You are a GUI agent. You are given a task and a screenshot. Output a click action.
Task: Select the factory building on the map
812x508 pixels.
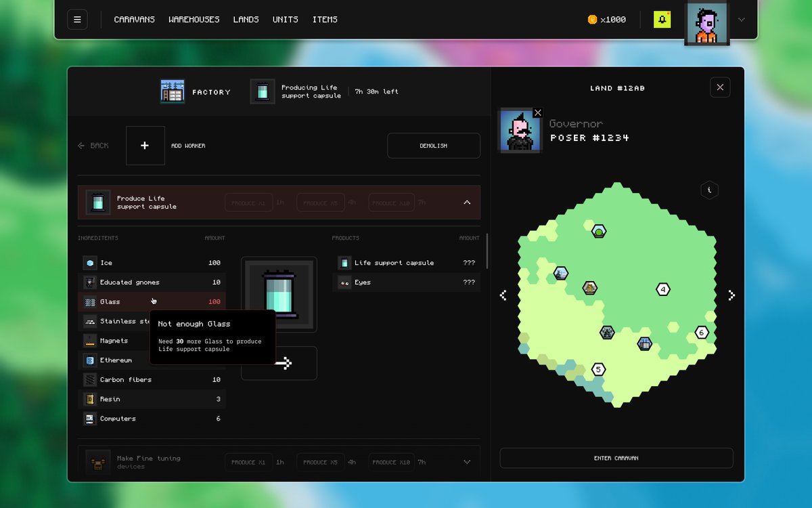click(645, 343)
